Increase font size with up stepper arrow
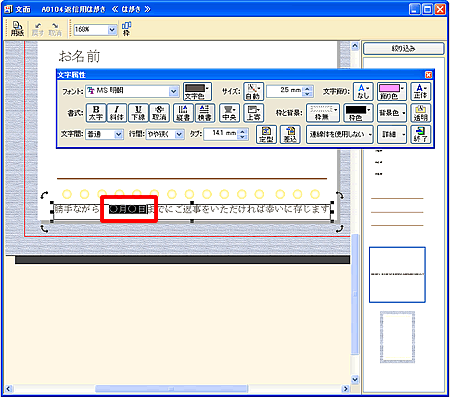This screenshot has width=450, height=397. point(308,88)
